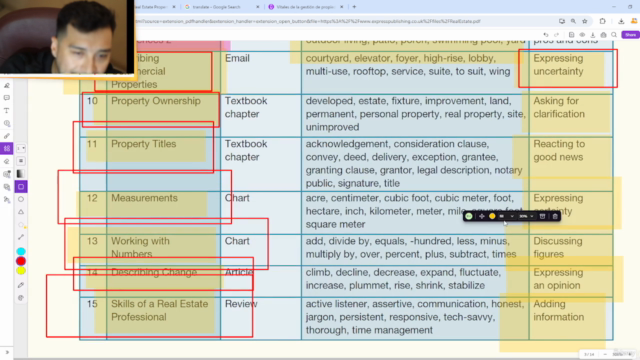Change the orange highlight color in floating toolbar

click(492, 216)
